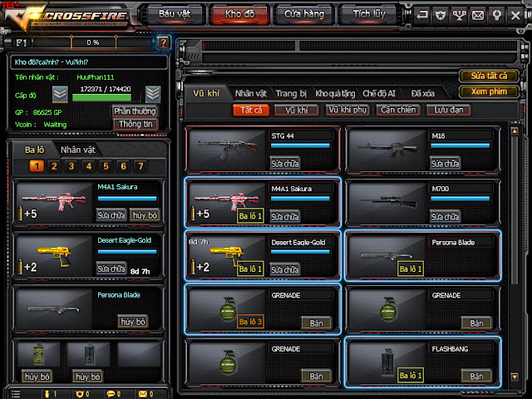Click the clan shield icon in bottom bar

(x=80, y=394)
